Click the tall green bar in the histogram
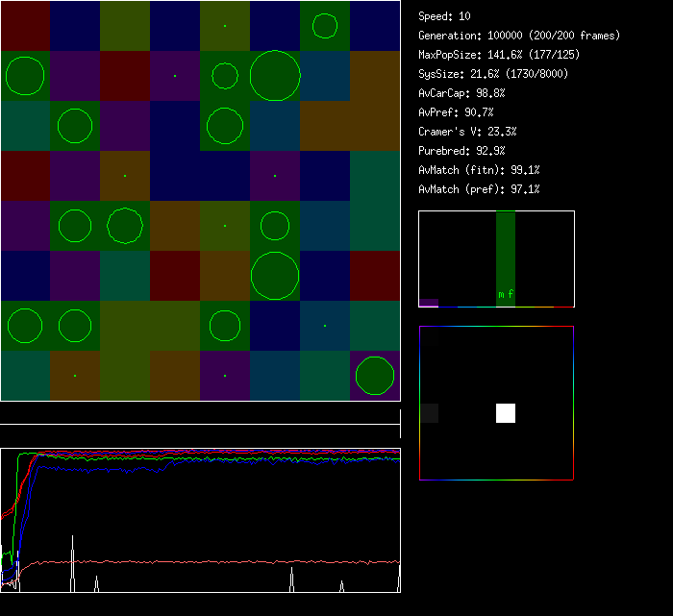Image resolution: width=673 pixels, height=616 pixels. [x=506, y=255]
